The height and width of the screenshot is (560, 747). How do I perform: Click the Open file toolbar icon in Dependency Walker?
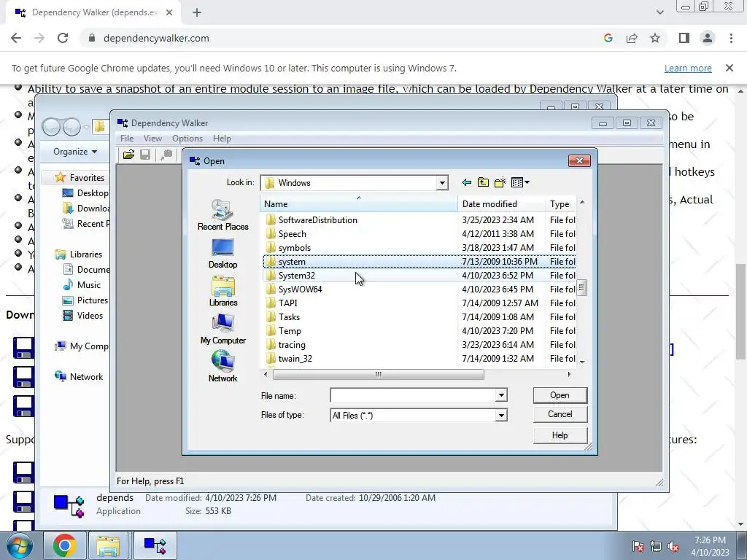(x=128, y=155)
